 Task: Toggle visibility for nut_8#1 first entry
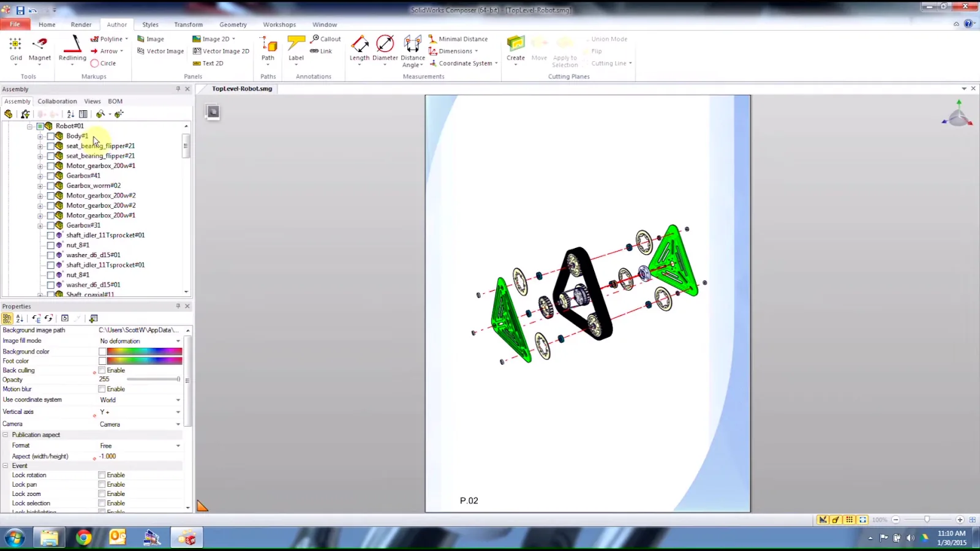pyautogui.click(x=51, y=245)
